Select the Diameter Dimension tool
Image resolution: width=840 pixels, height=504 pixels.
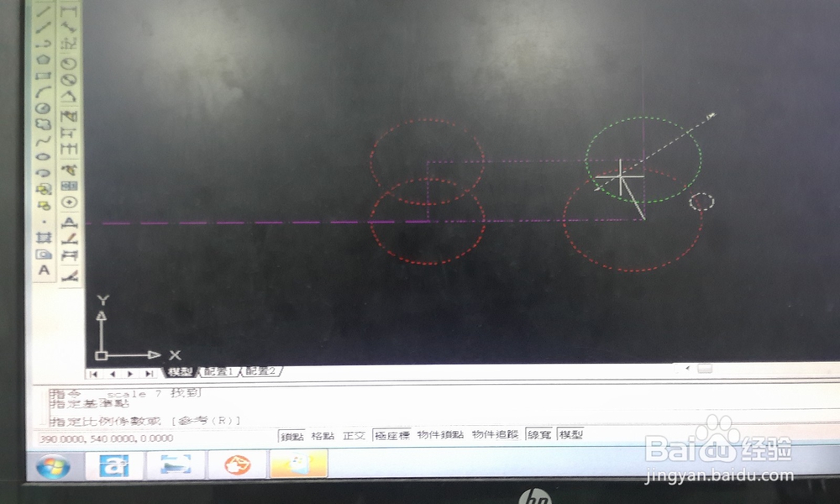click(69, 81)
